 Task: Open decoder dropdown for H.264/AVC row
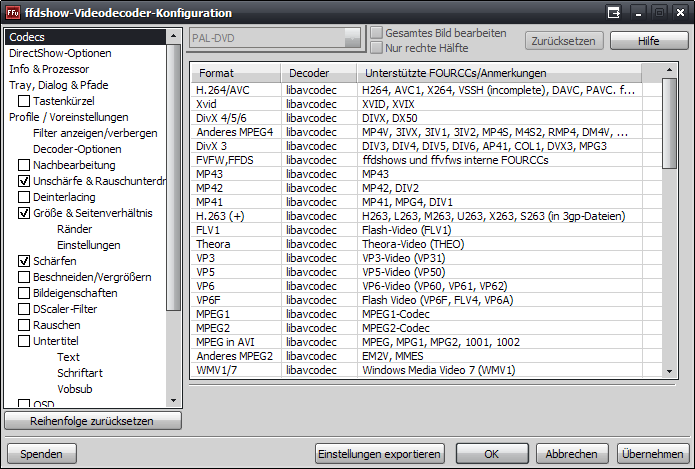(x=319, y=90)
